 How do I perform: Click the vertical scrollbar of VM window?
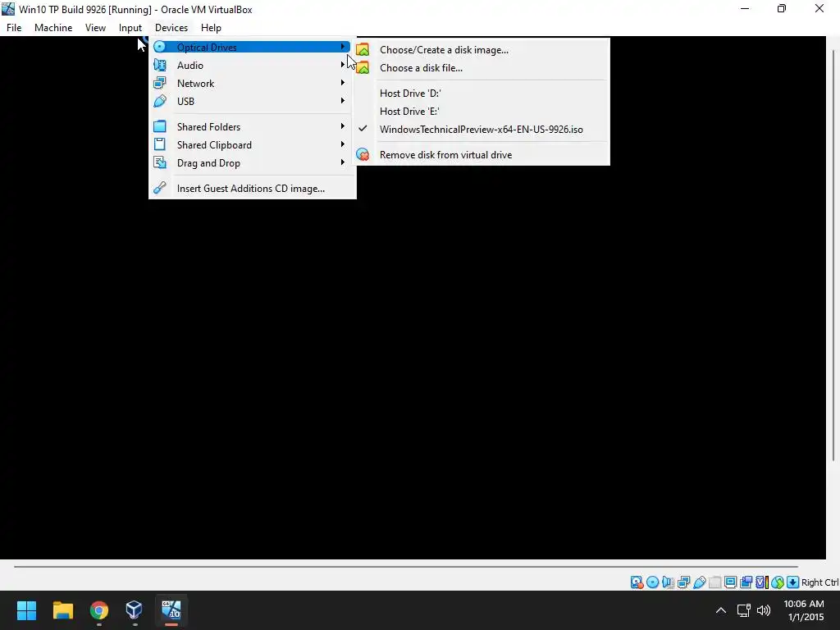click(x=833, y=254)
